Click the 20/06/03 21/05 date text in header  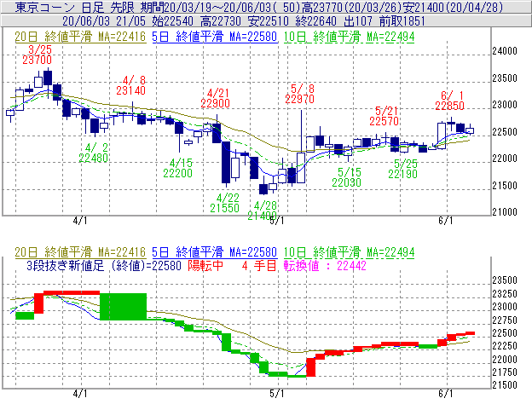coord(104,21)
